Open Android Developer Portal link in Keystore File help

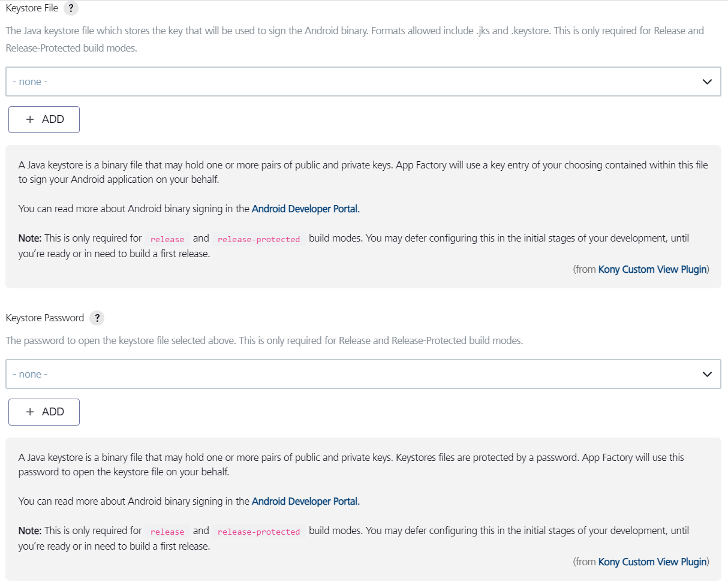305,209
